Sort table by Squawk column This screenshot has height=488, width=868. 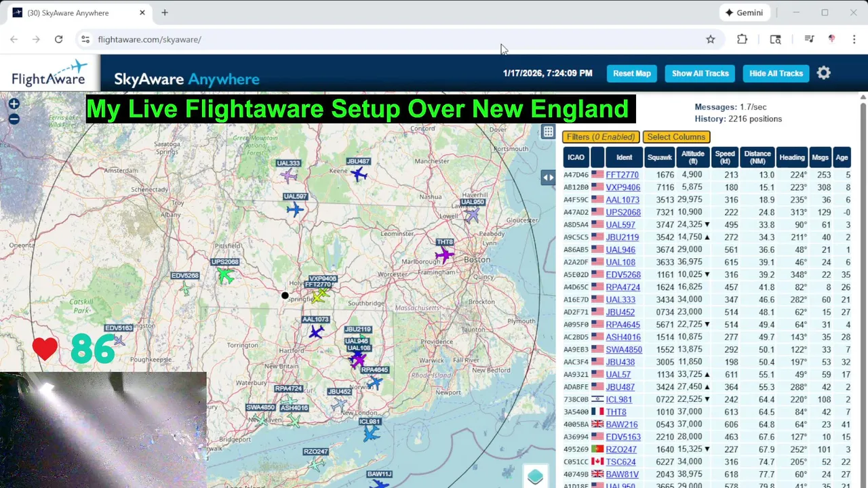[660, 157]
